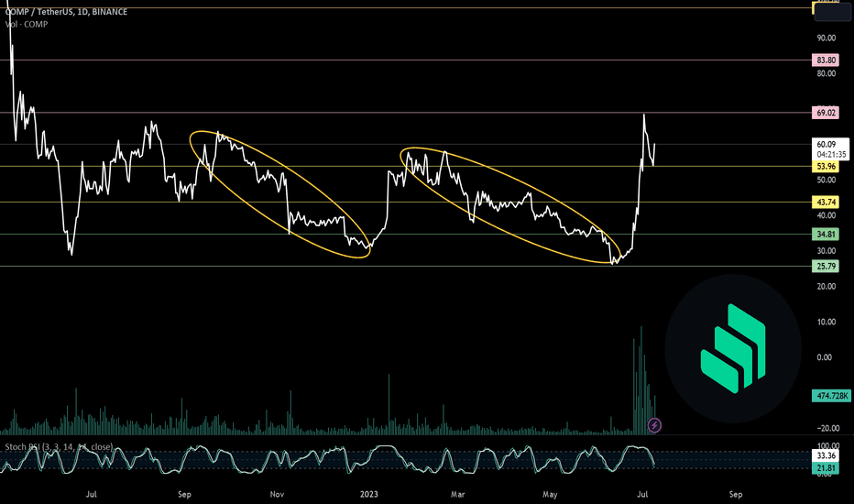Select the 69.02 price level label
Viewport: 854px width, 504px height.
point(826,113)
